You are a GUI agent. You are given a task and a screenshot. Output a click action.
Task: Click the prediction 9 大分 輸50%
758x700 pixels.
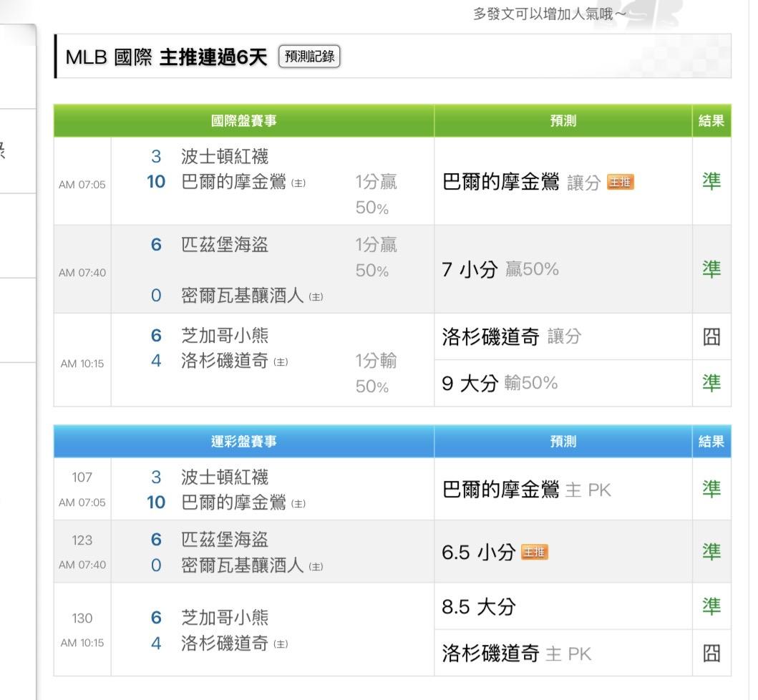click(500, 384)
